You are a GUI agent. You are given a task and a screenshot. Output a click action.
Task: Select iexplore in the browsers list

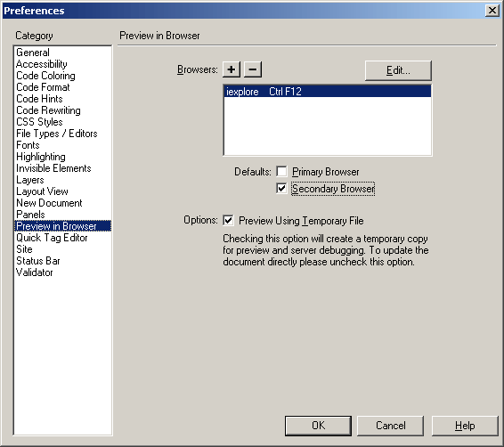pyautogui.click(x=327, y=92)
